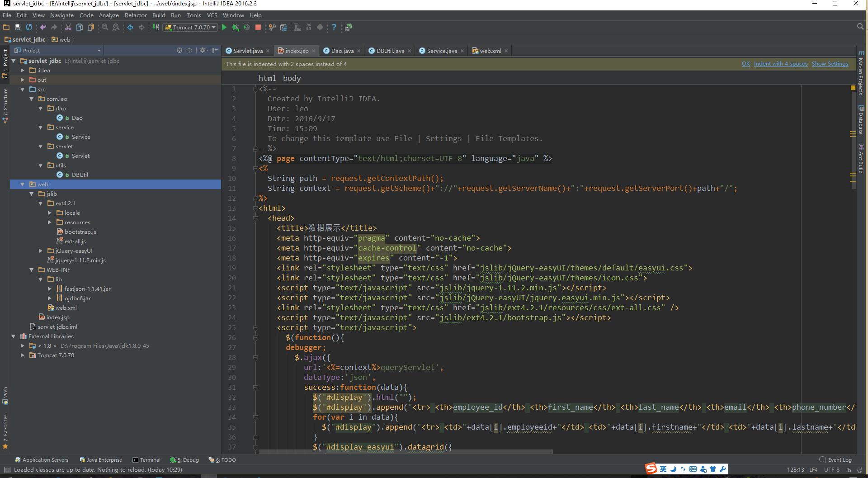The width and height of the screenshot is (868, 478).
Task: Click the Make Project binary icon
Action: (x=156, y=27)
